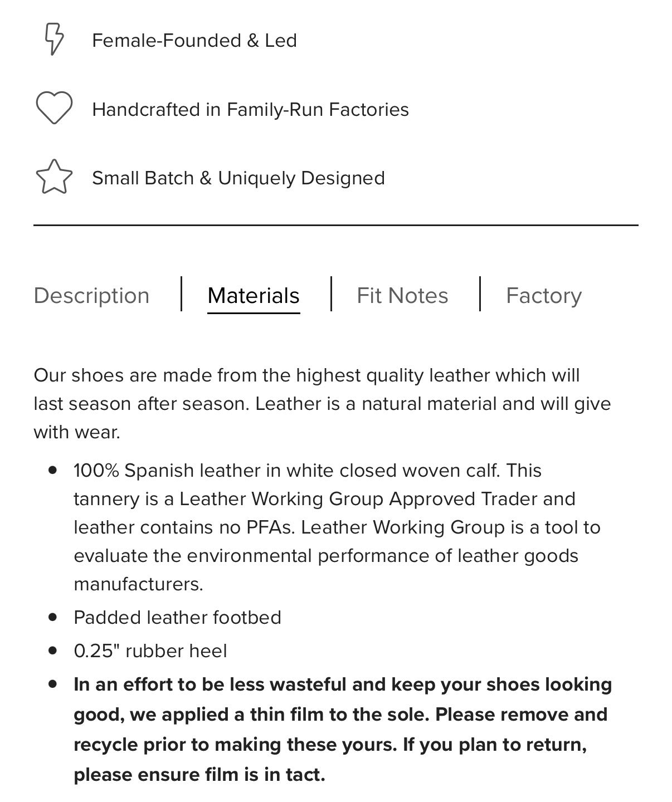Click the lightning bolt icon
Viewport: 672px width, 802px height.
click(54, 39)
